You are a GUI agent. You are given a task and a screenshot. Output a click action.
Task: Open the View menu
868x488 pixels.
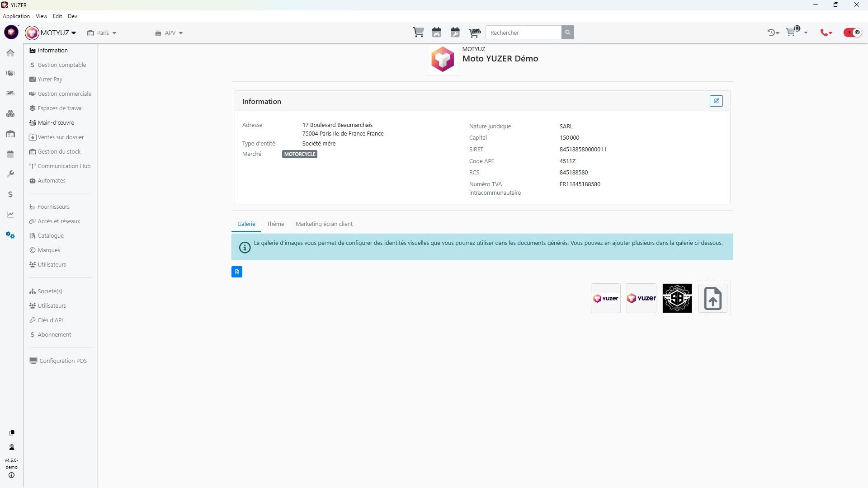tap(41, 16)
